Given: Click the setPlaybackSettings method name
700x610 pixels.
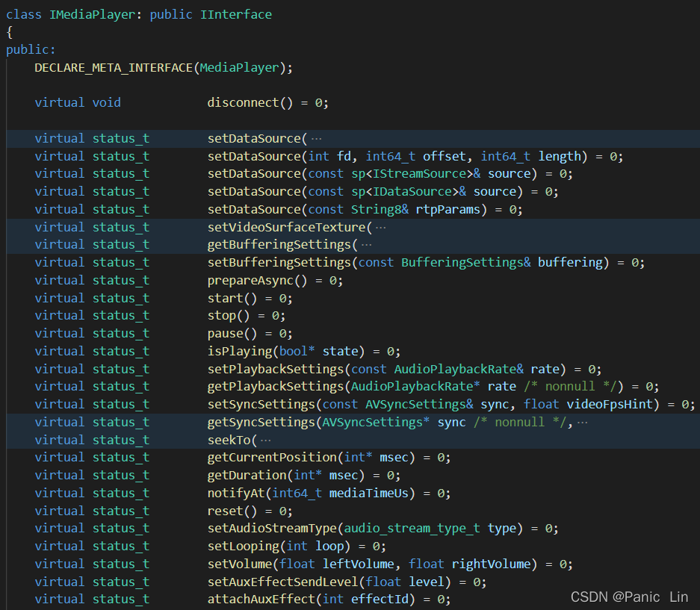Looking at the screenshot, I should tap(276, 370).
